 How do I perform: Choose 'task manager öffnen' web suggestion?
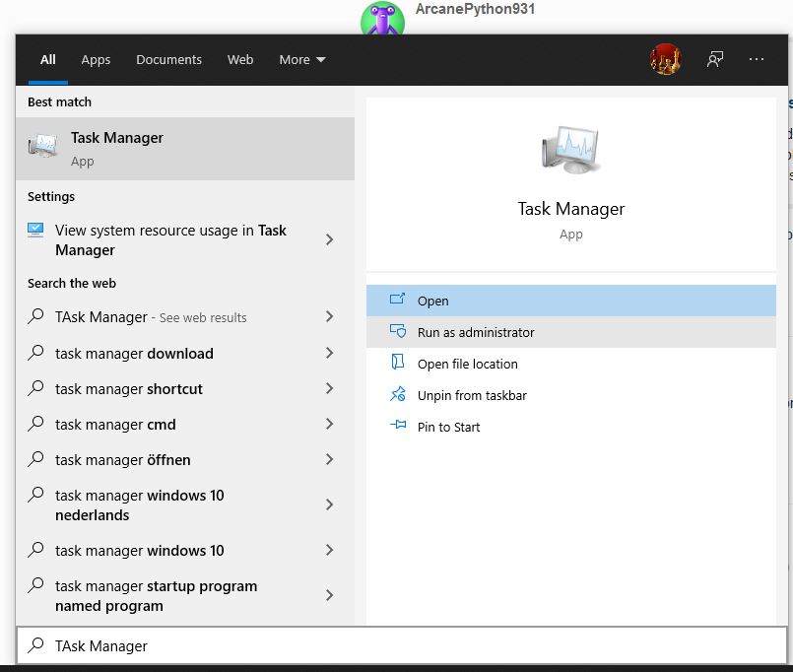point(123,459)
